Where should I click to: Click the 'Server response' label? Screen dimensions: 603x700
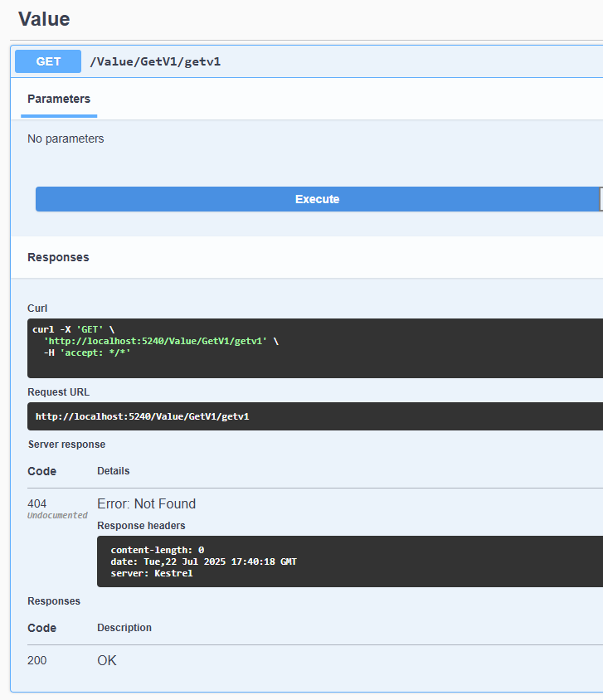(x=67, y=445)
